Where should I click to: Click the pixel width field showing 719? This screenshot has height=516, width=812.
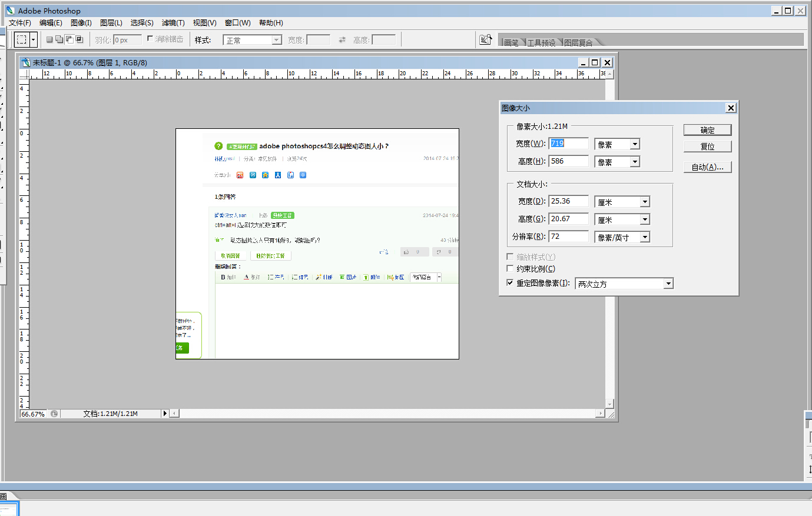pos(569,144)
